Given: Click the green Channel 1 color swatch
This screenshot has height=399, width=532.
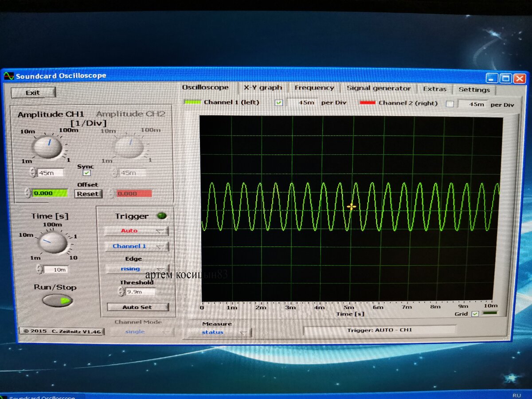Looking at the screenshot, I should [x=192, y=102].
